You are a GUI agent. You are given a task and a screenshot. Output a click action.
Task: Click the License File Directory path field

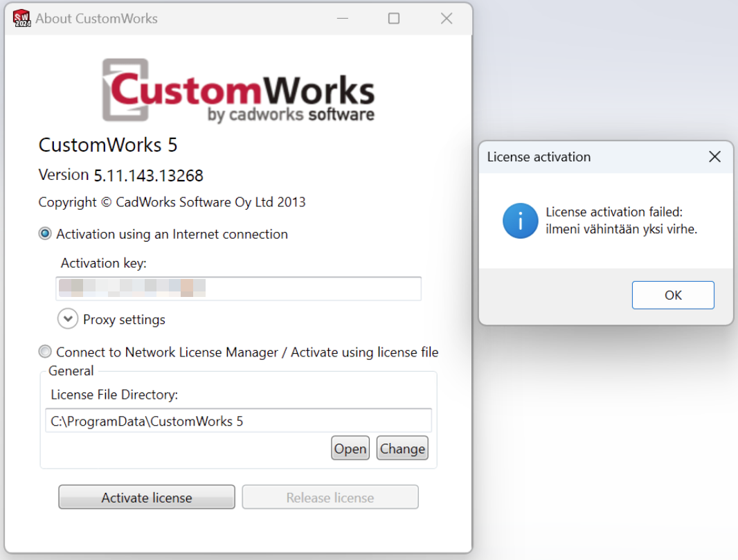[239, 421]
